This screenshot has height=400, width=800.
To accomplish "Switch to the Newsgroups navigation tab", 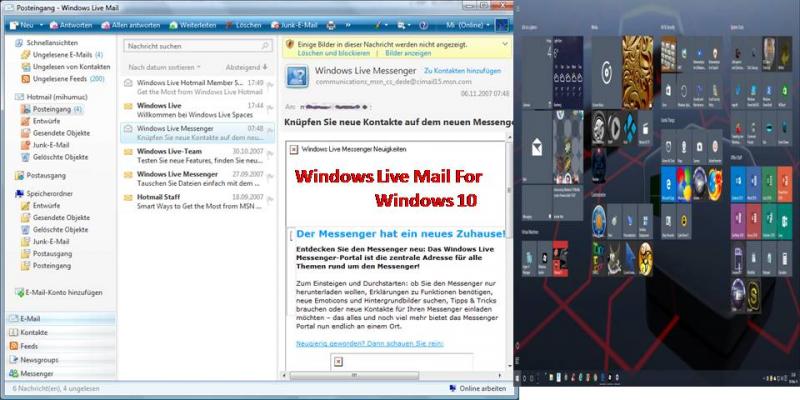I will [60, 360].
